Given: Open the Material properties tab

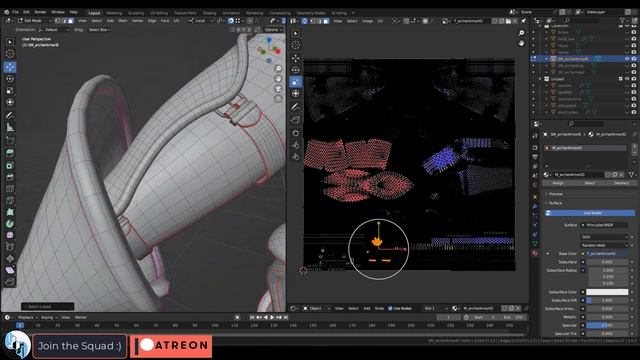Looking at the screenshot, I should (x=535, y=253).
